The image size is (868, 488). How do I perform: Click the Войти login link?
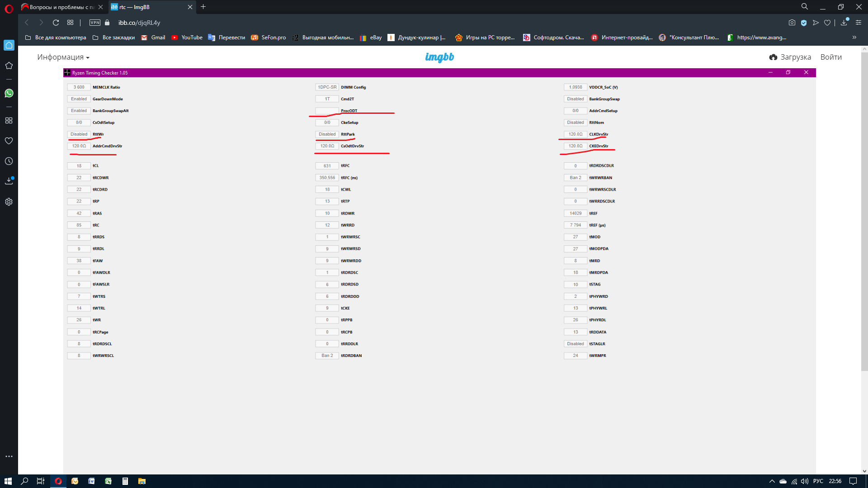click(x=830, y=57)
